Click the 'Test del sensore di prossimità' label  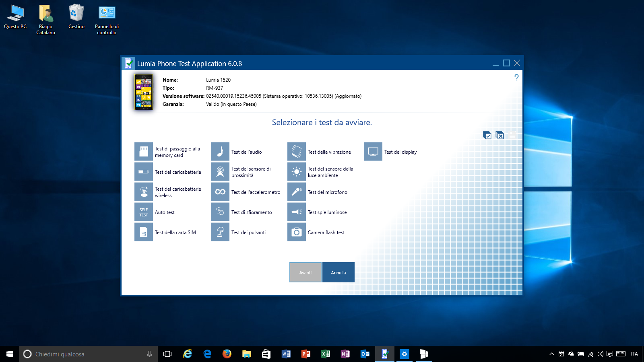point(251,172)
